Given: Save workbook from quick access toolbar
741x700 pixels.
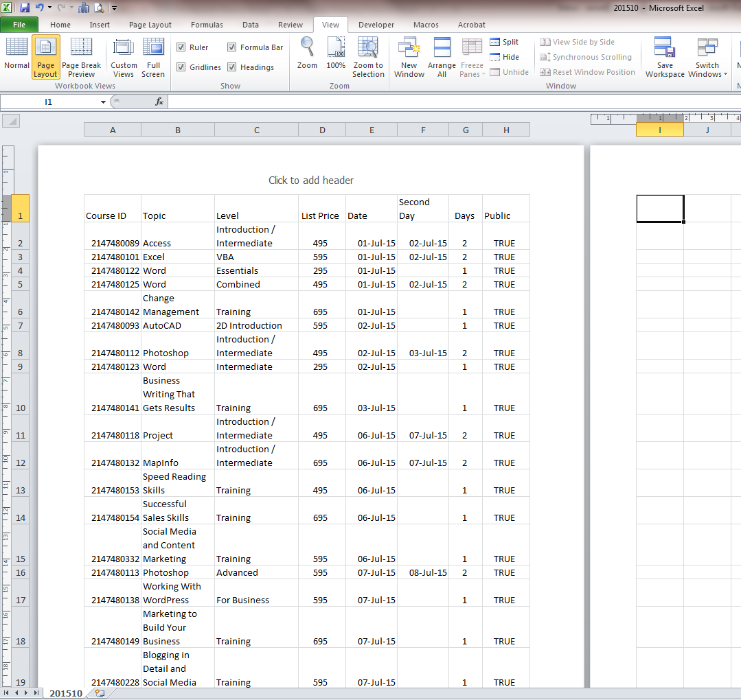Looking at the screenshot, I should point(25,8).
